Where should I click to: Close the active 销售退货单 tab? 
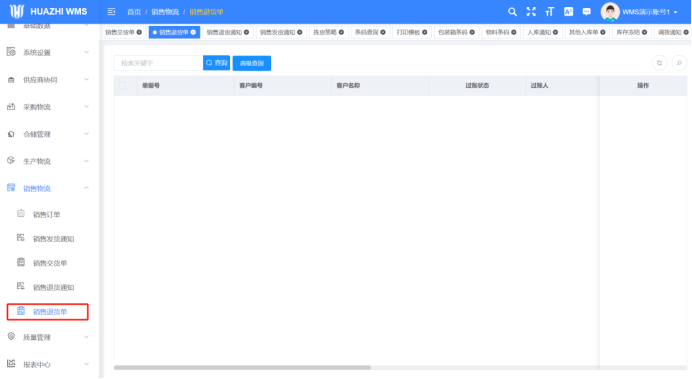(x=193, y=32)
